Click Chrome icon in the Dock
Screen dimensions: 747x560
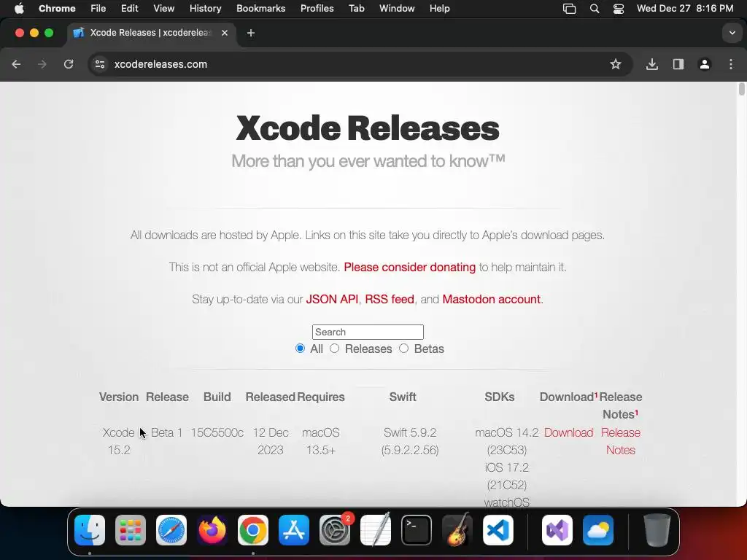253,530
